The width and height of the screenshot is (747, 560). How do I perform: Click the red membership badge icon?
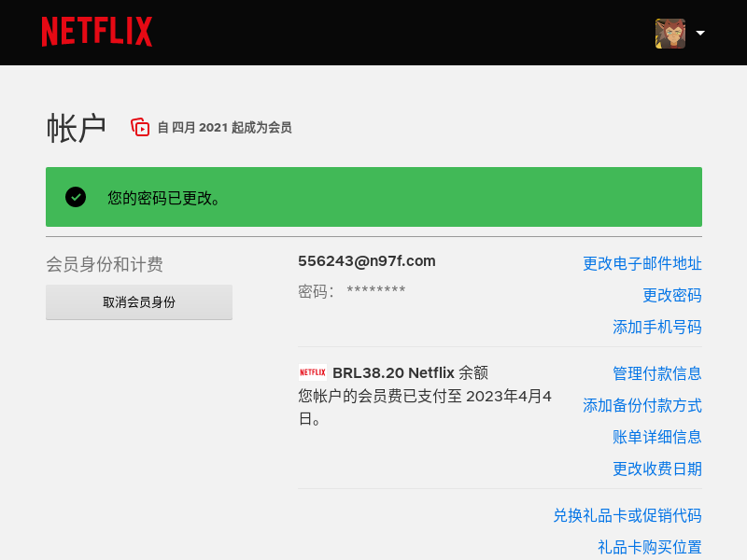[140, 127]
